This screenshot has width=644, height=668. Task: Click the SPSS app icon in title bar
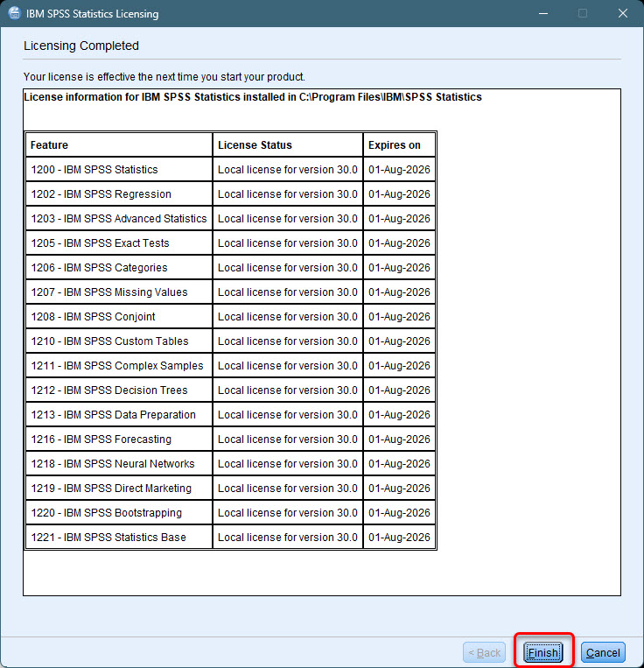pyautogui.click(x=14, y=13)
